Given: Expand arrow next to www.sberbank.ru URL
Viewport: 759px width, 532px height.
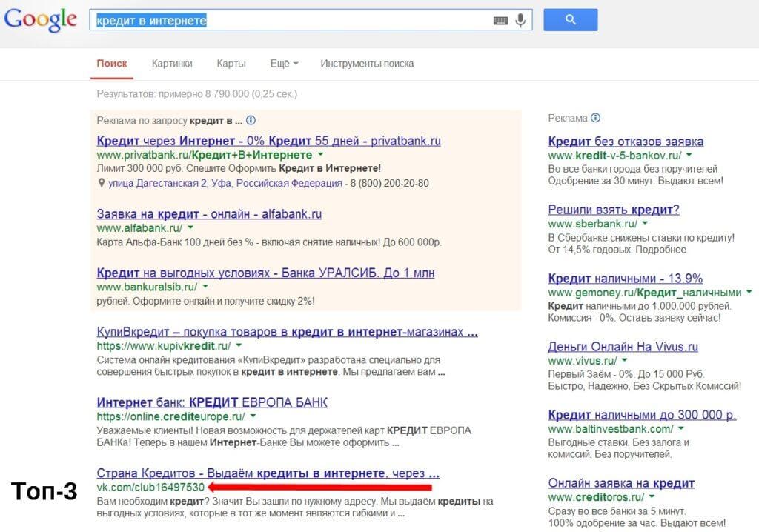Looking at the screenshot, I should 646,224.
